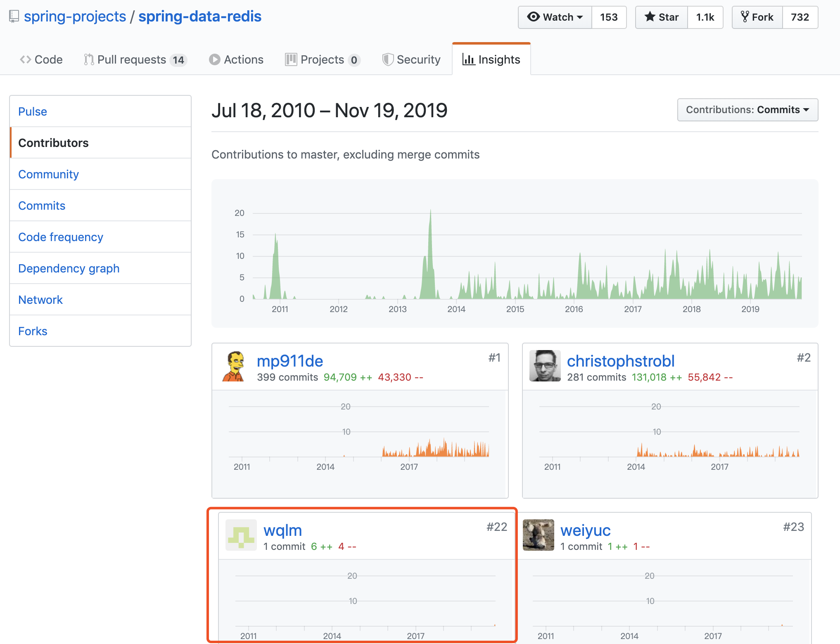Open Code frequency in the sidebar
840x644 pixels.
pos(100,237)
